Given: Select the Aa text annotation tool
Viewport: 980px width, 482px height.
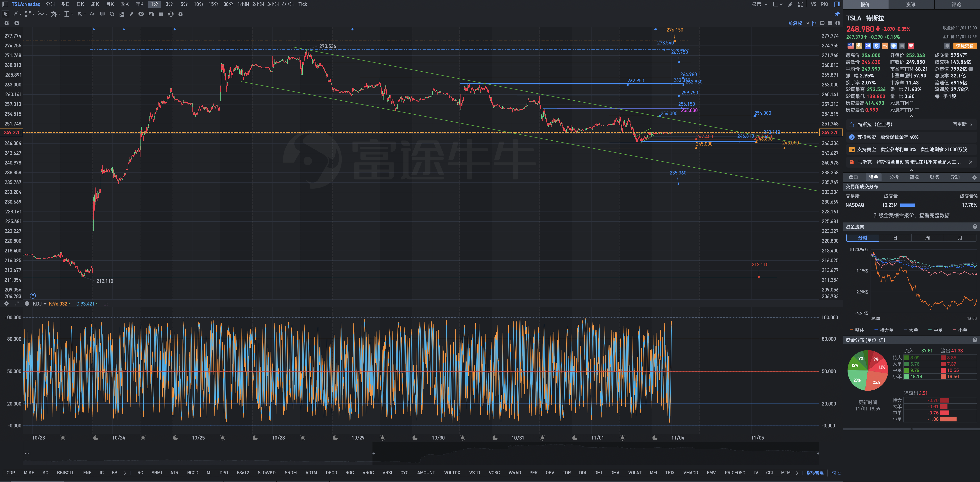Looking at the screenshot, I should click(92, 14).
